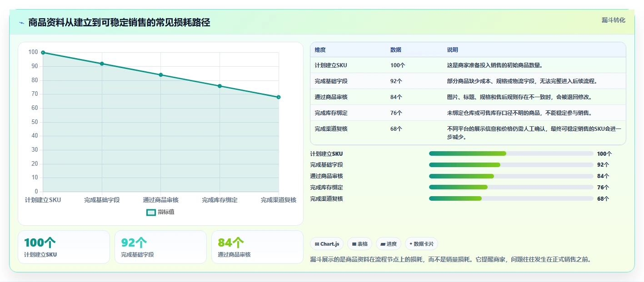Click the 计划建立SKU label beside the progress bar
Image resolution: width=644 pixels, height=282 pixels.
[x=327, y=154]
